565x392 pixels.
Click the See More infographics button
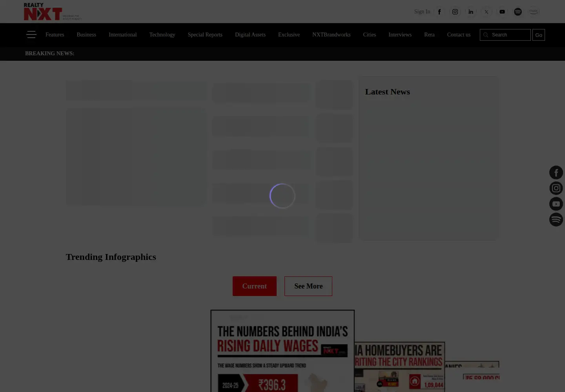[x=308, y=286]
